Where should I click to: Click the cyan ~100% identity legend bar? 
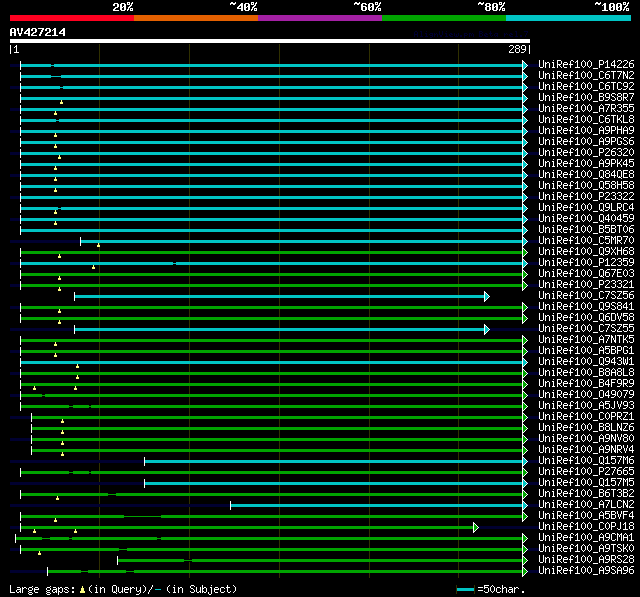coord(568,18)
